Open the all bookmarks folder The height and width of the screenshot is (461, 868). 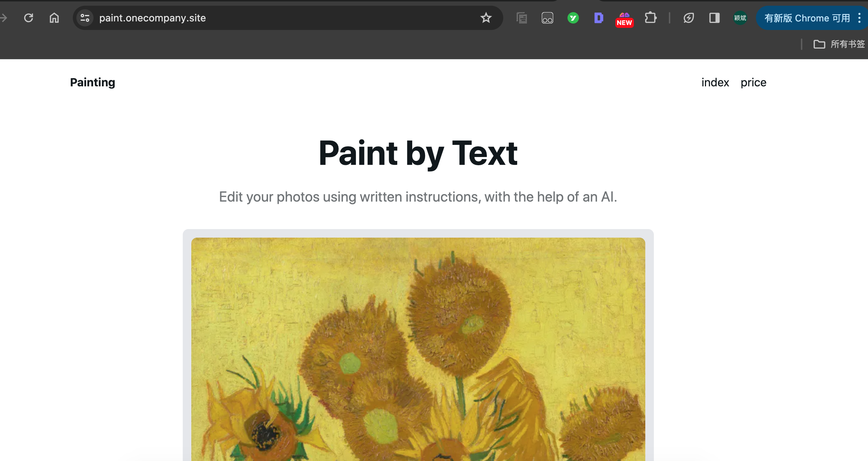839,44
